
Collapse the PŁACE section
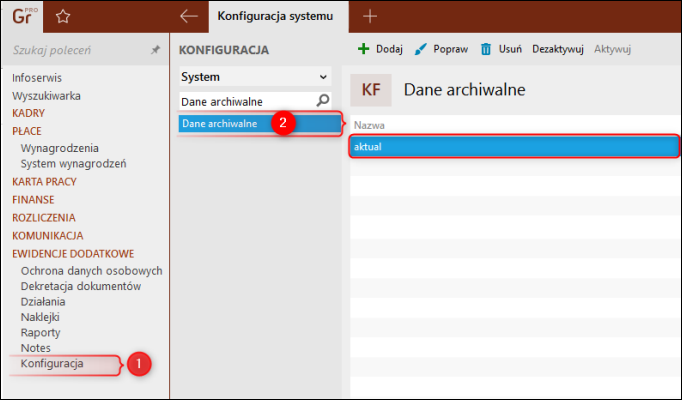[27, 131]
